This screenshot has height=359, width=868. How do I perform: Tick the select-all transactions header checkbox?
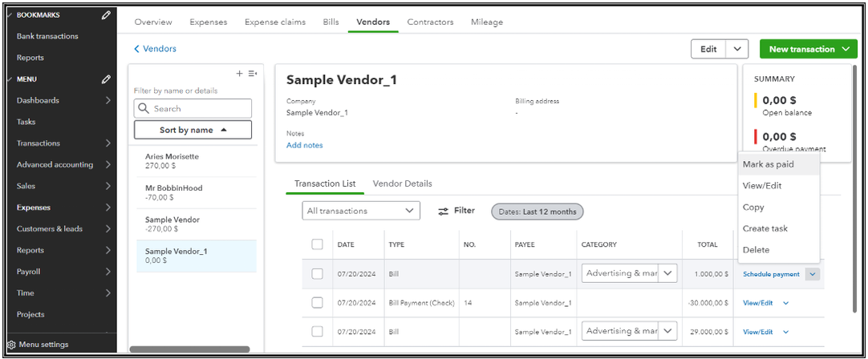click(x=317, y=244)
